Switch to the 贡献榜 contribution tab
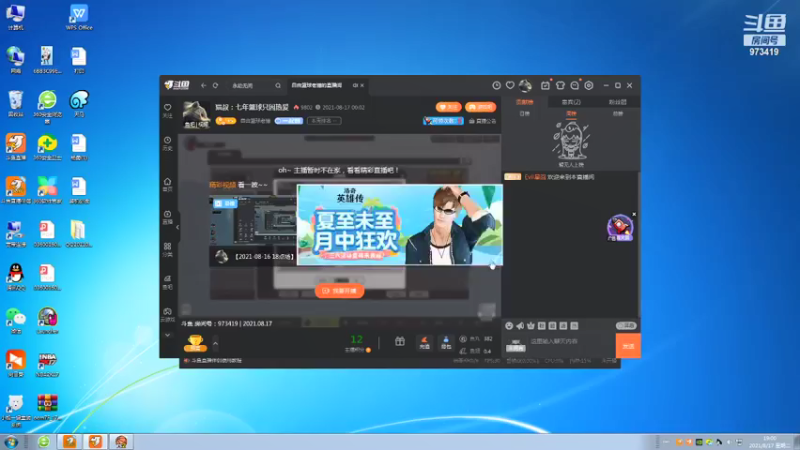 tap(524, 102)
